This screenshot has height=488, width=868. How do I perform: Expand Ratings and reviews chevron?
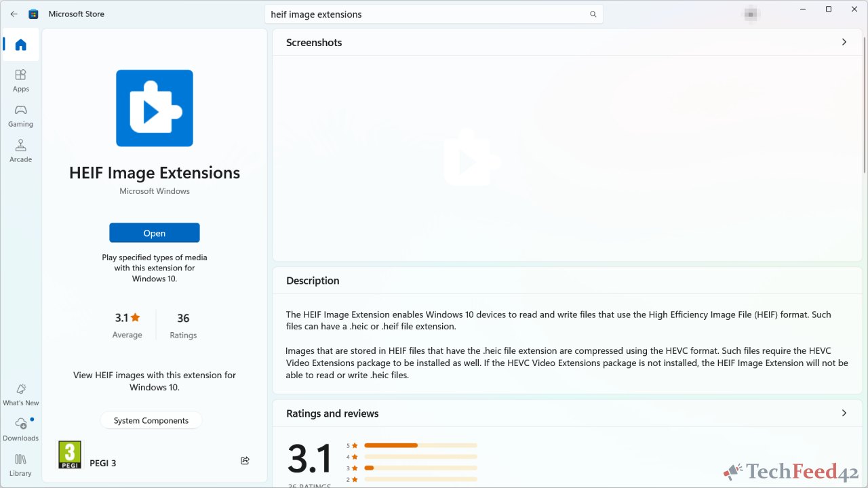(844, 413)
